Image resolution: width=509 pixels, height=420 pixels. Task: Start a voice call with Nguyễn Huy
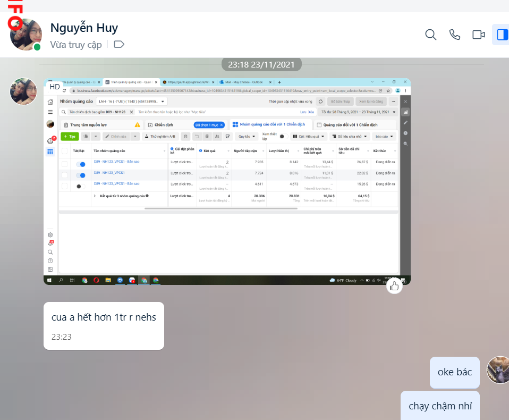[455, 35]
